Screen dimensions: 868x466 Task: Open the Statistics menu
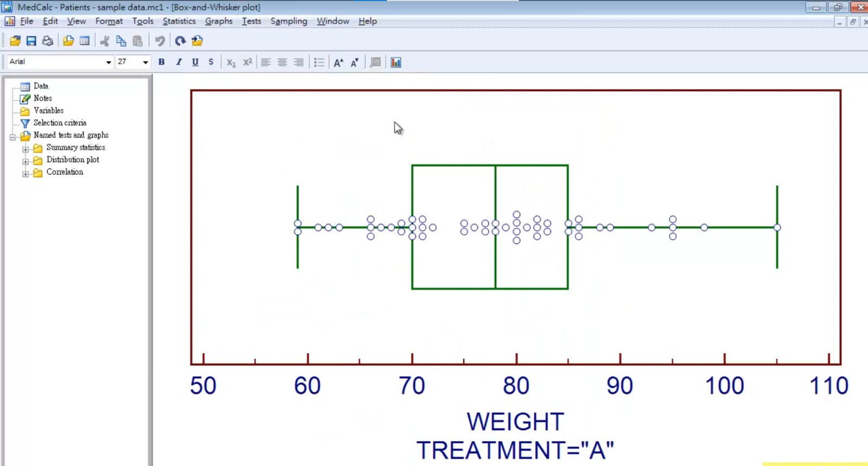coord(179,21)
